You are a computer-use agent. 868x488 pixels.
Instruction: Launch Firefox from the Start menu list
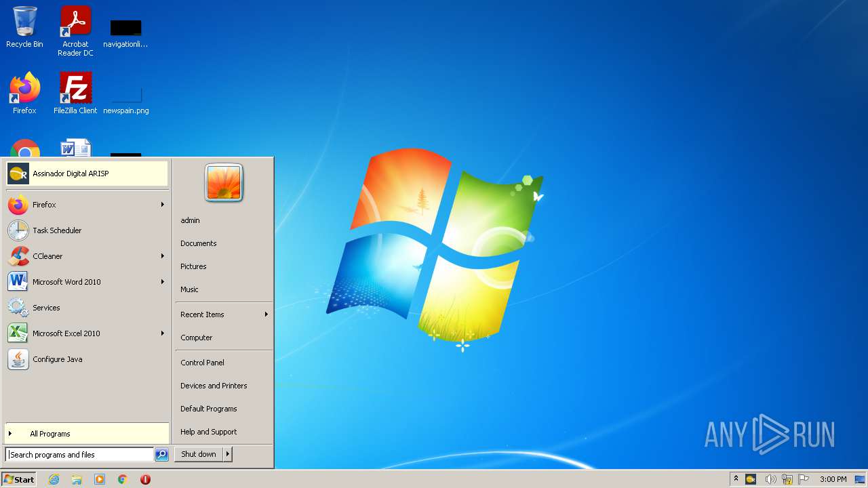point(87,205)
